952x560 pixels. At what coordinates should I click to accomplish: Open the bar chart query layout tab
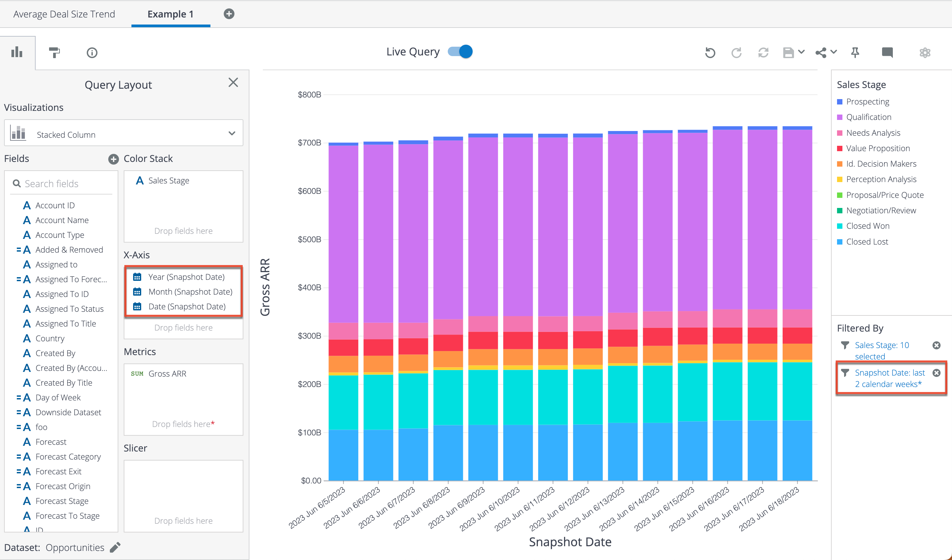17,52
